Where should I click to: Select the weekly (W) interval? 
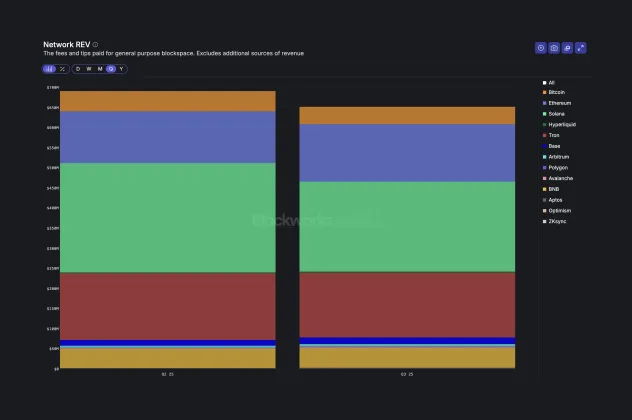tap(89, 69)
